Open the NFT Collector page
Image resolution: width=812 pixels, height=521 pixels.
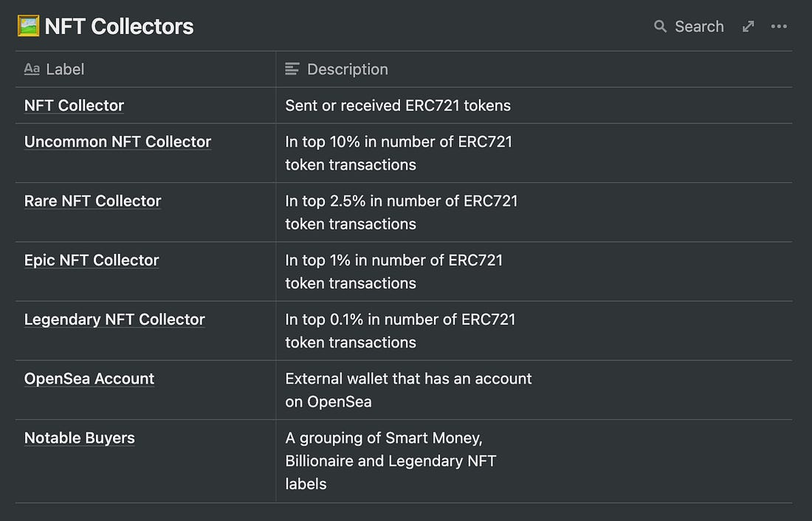pos(74,106)
